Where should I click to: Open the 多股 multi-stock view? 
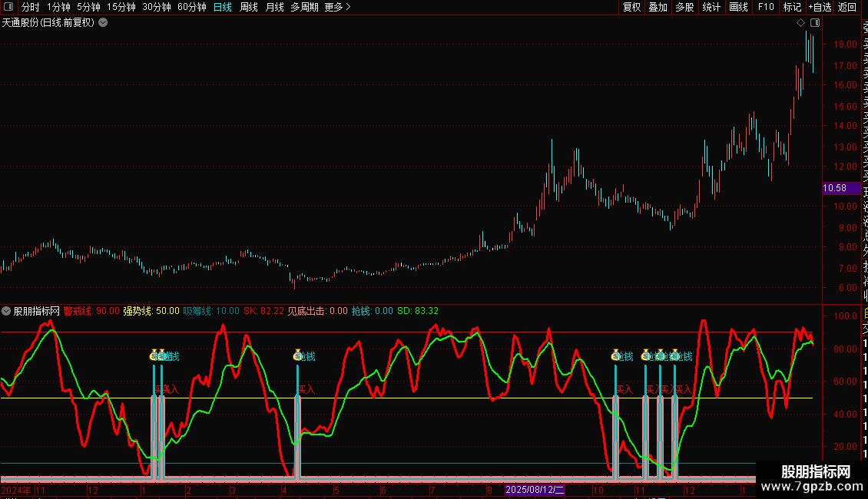684,7
